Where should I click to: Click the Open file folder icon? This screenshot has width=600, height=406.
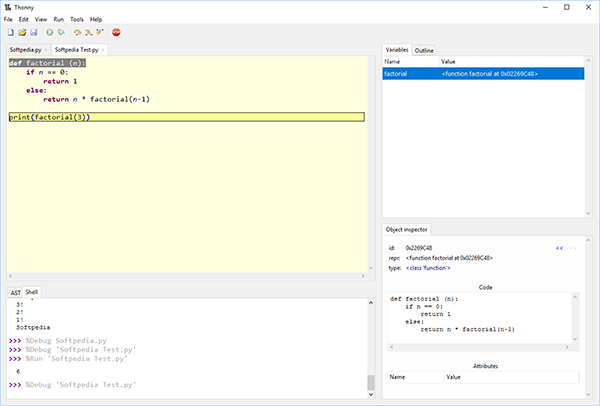tap(21, 33)
